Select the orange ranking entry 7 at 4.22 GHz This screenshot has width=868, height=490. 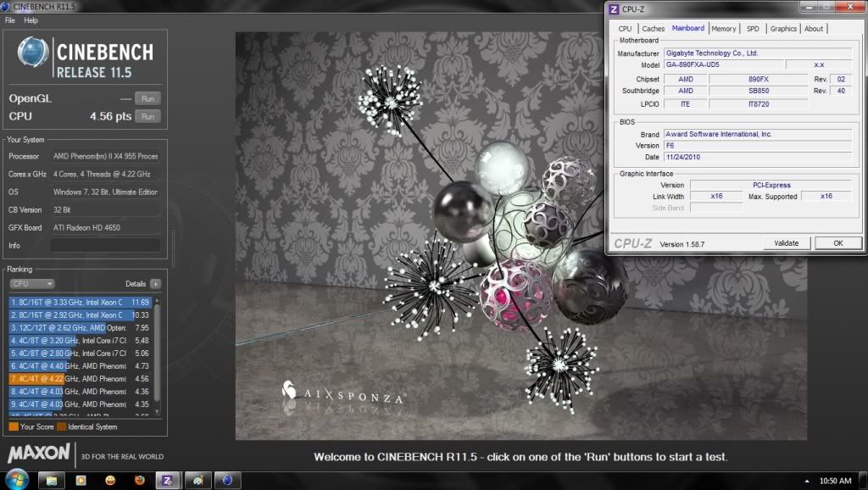(x=80, y=379)
